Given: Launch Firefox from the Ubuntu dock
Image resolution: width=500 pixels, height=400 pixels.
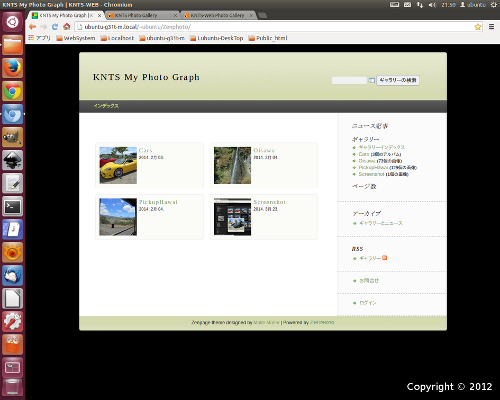Looking at the screenshot, I should click(13, 68).
